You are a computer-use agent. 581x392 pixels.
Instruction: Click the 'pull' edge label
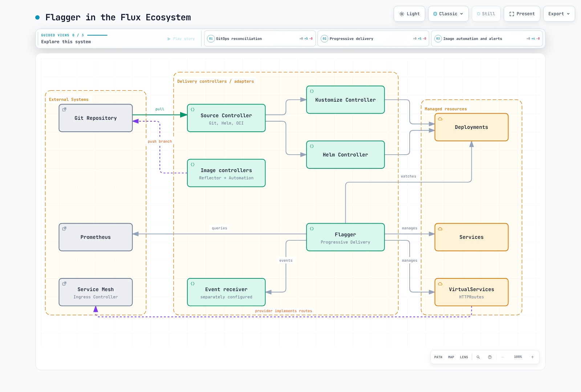point(160,109)
